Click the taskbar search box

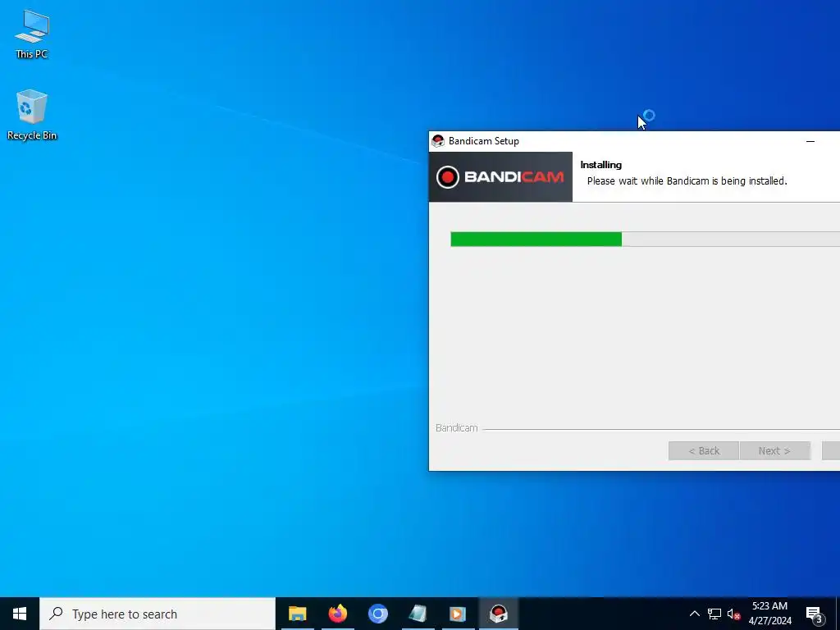coord(157,614)
